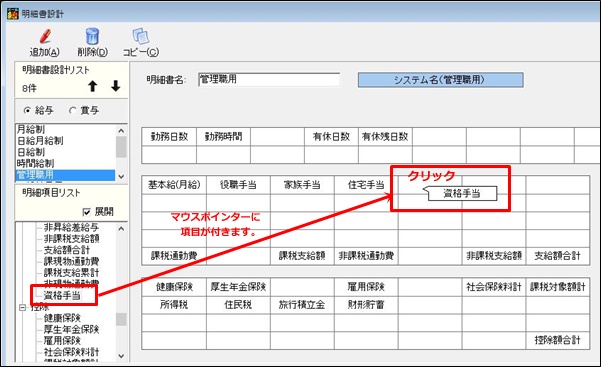The image size is (601, 367).
Task: Select 時間給制 in the design list
Action: (x=35, y=163)
